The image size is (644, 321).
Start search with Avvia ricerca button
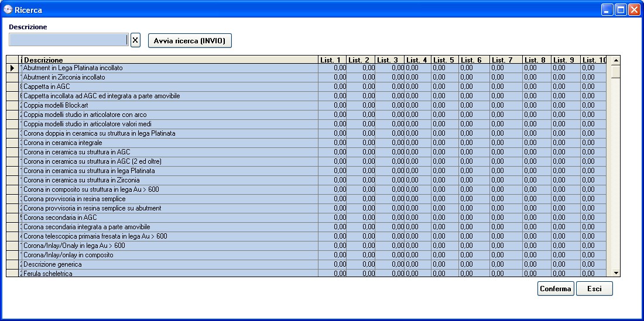coord(190,40)
